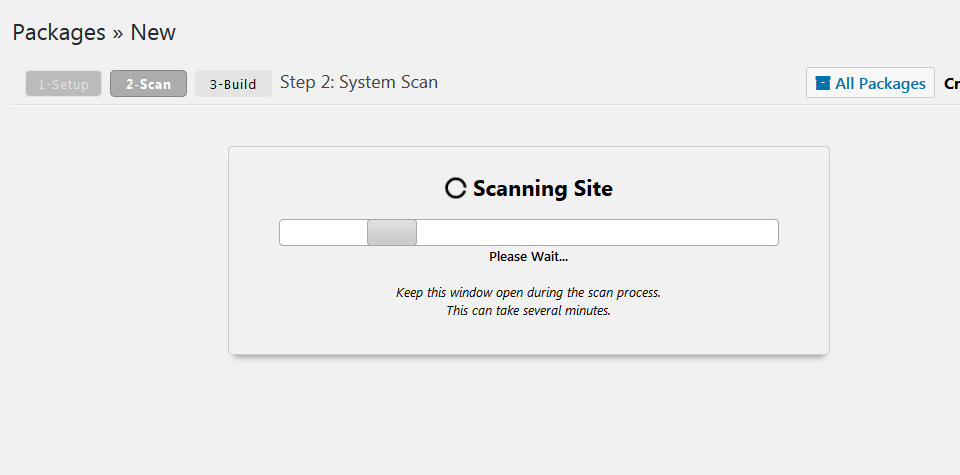
Task: Click the 'Scanning Site' heading text
Action: point(542,189)
